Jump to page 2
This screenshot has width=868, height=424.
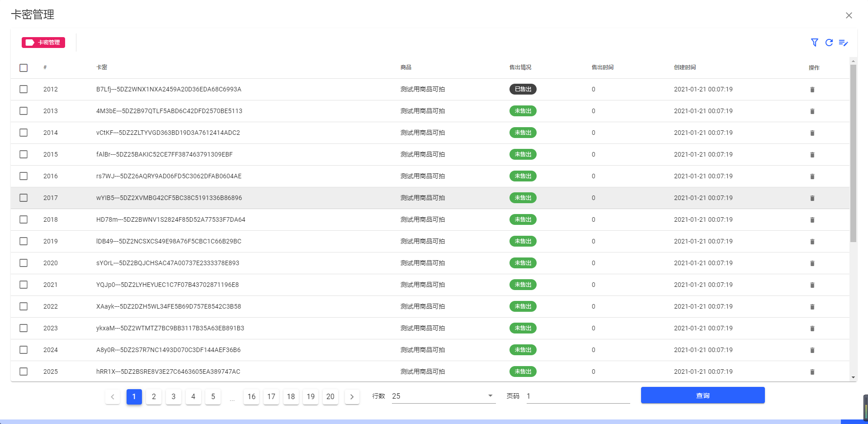pyautogui.click(x=154, y=397)
